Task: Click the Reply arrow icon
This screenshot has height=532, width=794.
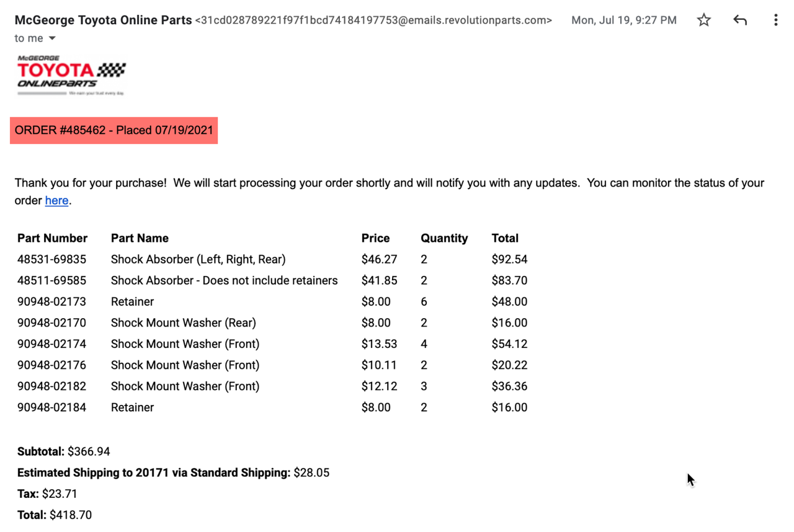Action: (739, 20)
